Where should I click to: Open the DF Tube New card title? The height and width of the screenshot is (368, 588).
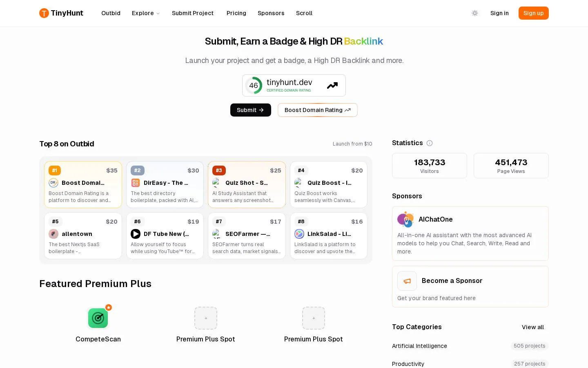click(166, 234)
